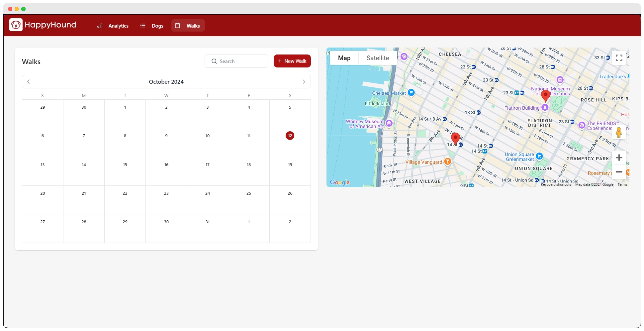The width and height of the screenshot is (644, 331).
Task: Create a New Walk
Action: point(292,61)
